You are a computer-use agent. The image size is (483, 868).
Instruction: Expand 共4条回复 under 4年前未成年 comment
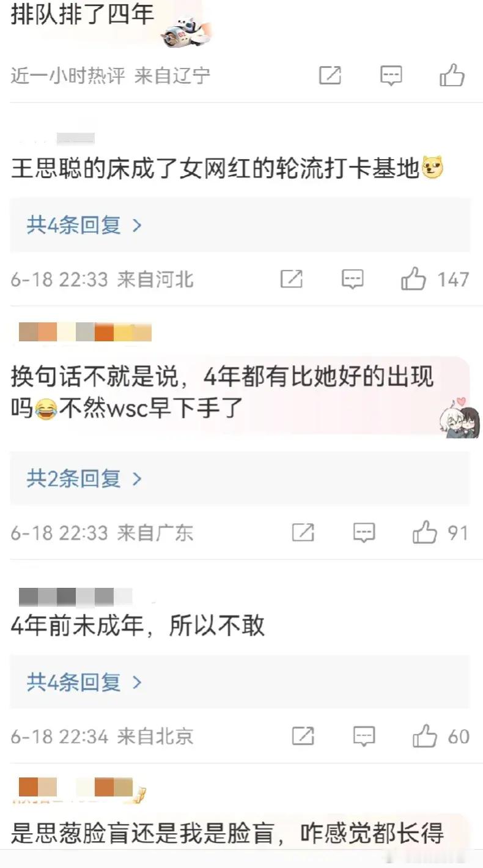(84, 681)
